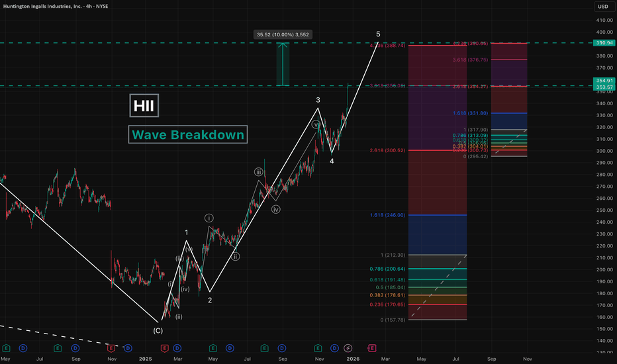Image resolution: width=617 pixels, height=364 pixels.
Task: Select the parenthesized (ii) subwave label
Action: (x=179, y=317)
